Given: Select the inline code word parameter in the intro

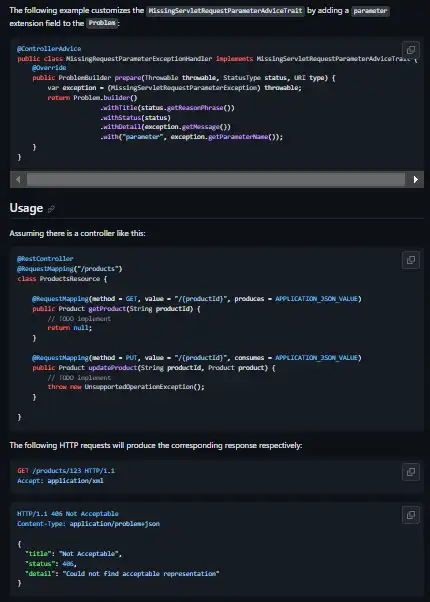Looking at the screenshot, I should point(370,11).
